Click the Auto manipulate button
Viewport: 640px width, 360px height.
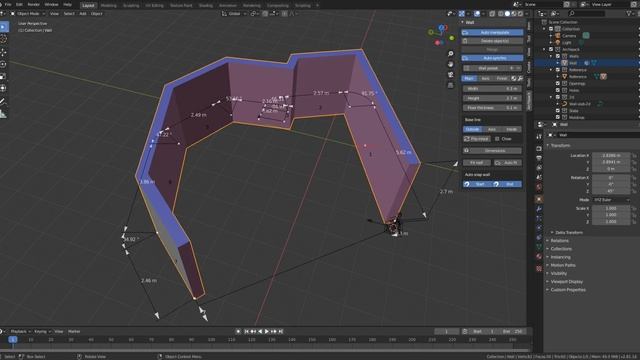tap(492, 32)
